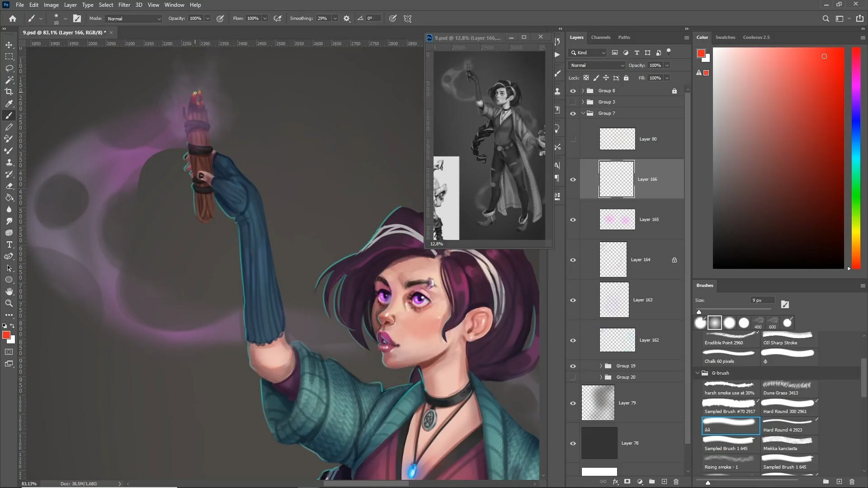868x488 pixels.
Task: Hide Group 8 visibility eye
Action: [573, 91]
